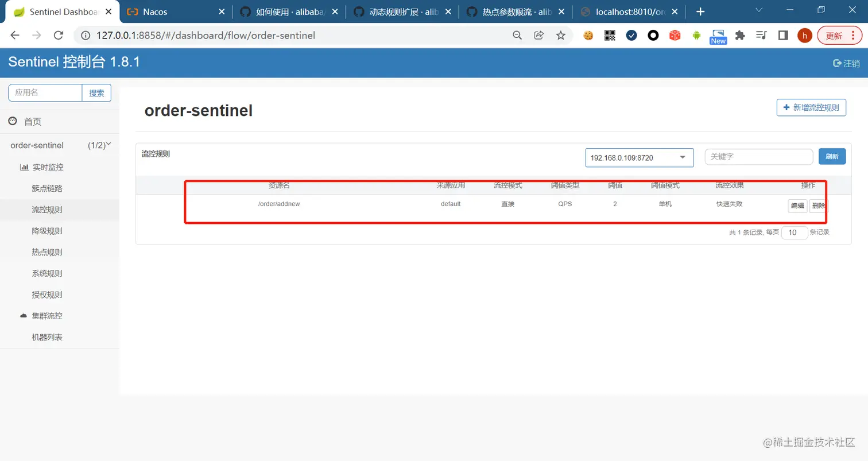The image size is (868, 461).
Task: Bookmark this page with the star icon
Action: pos(561,36)
